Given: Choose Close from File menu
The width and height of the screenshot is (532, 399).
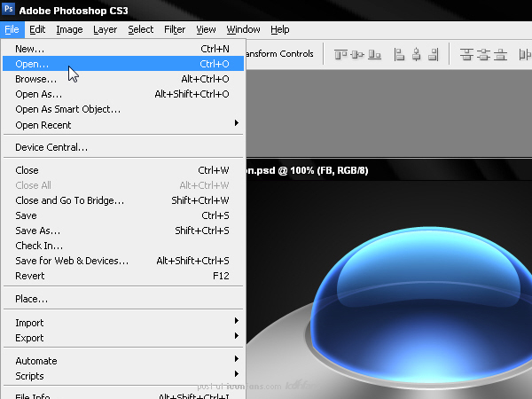Looking at the screenshot, I should point(123,170).
